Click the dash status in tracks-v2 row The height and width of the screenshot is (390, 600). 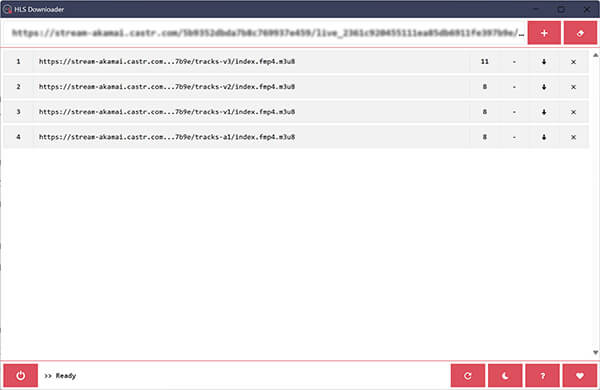click(x=514, y=87)
